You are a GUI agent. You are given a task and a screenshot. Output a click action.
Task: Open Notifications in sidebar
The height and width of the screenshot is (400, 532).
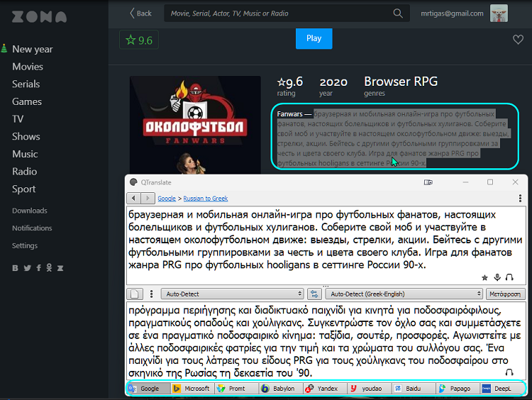pyautogui.click(x=32, y=228)
